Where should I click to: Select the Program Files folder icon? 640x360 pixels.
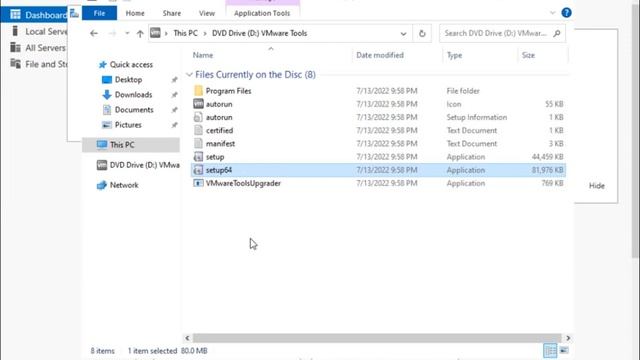(x=198, y=91)
